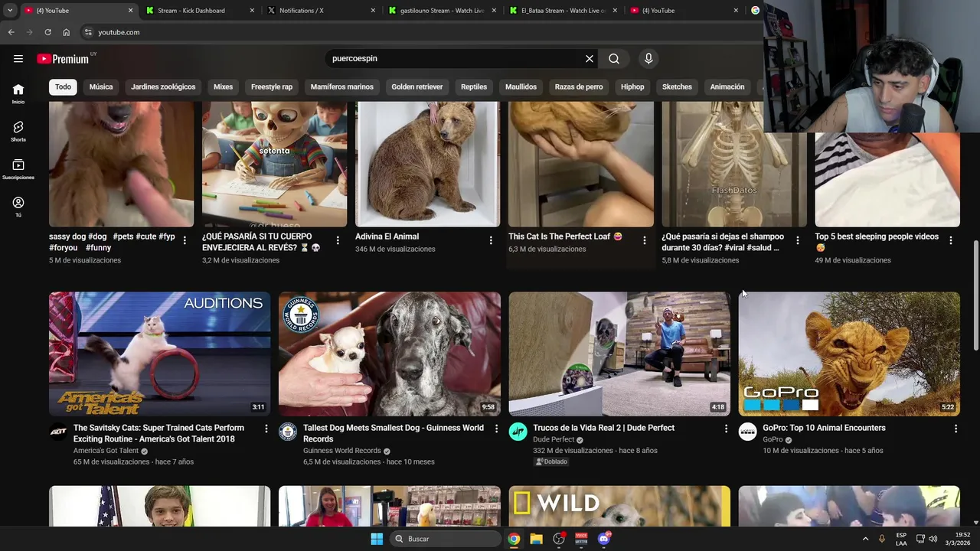Play the Dude Perfect Trucos video thumbnail
Screen dimensions: 980x551
619,354
